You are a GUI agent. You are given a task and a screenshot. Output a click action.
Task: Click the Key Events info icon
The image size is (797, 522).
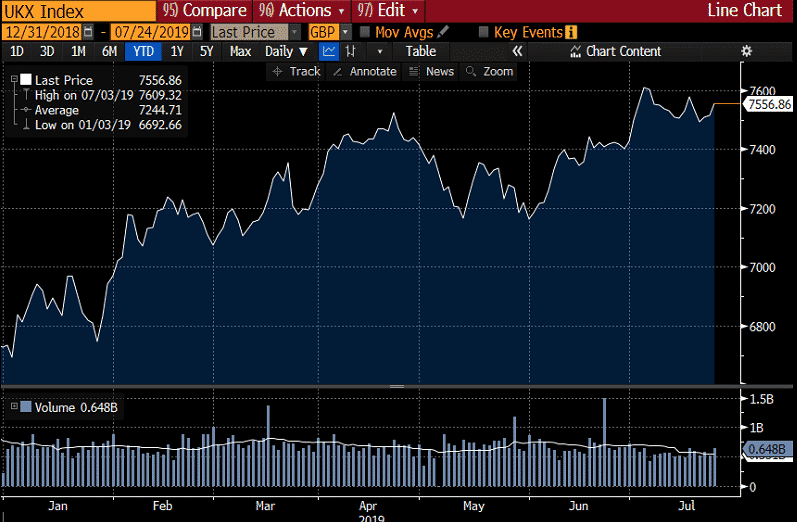coord(571,33)
